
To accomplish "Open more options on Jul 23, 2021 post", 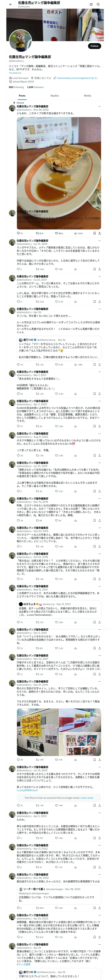I will pyautogui.click(x=100, y=277).
